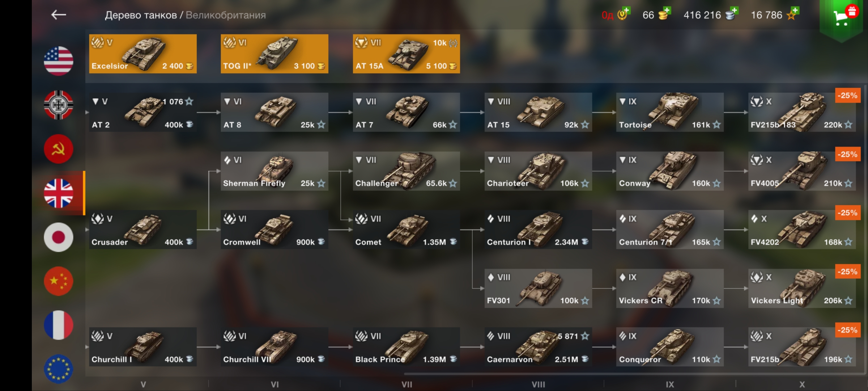Image resolution: width=868 pixels, height=391 pixels.
Task: Select the Cromwell tank tile
Action: (275, 230)
